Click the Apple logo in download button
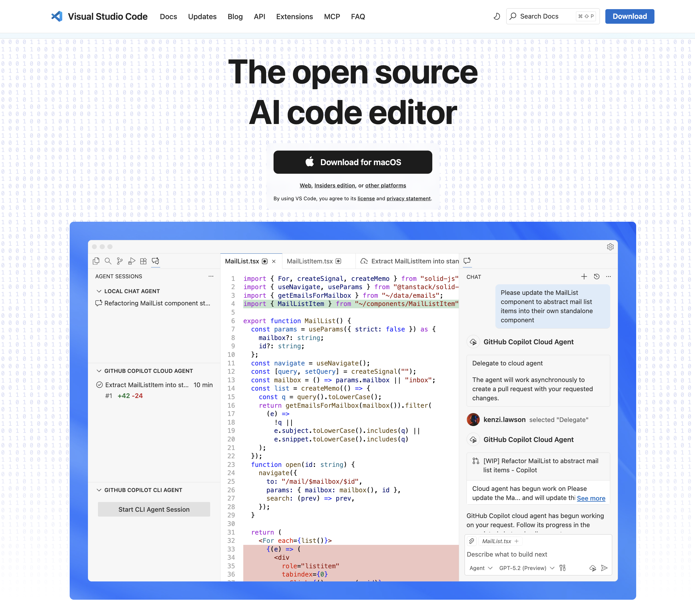Image resolution: width=695 pixels, height=616 pixels. point(310,162)
